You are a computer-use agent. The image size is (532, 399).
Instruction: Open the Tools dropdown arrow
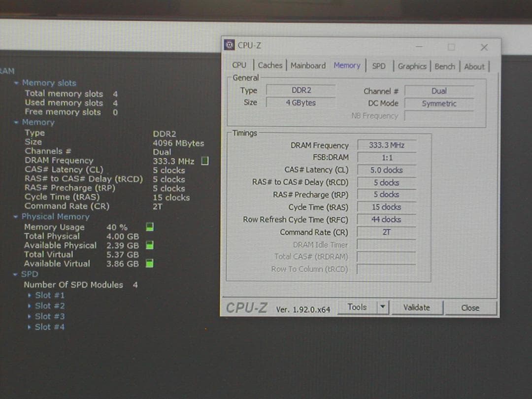[x=384, y=307]
